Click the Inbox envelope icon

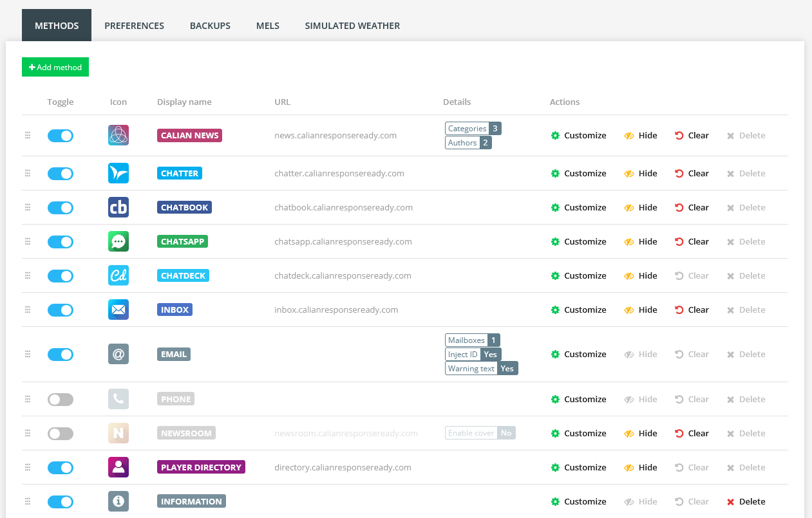[118, 310]
